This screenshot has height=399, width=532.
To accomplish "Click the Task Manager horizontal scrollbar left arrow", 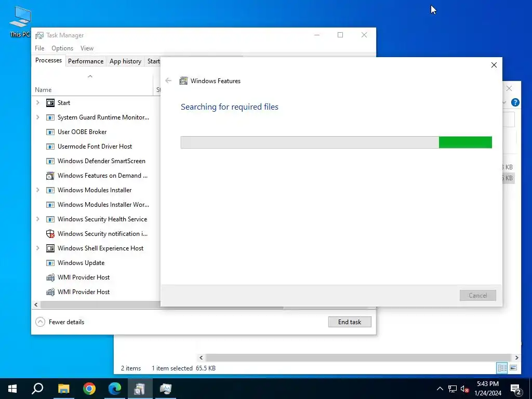I will tap(36, 304).
